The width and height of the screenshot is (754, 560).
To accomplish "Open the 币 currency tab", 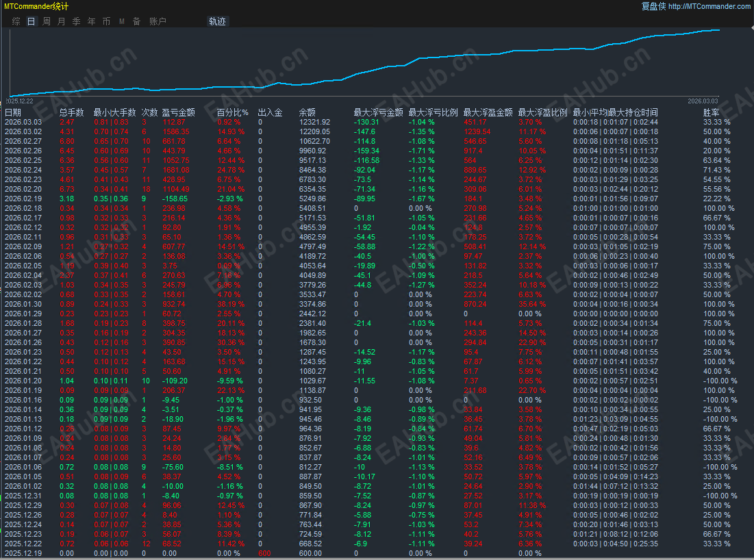I will 107,21.
